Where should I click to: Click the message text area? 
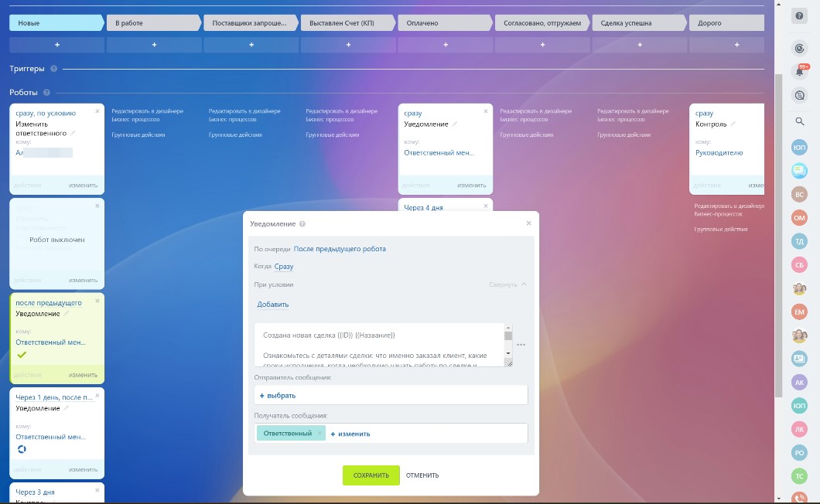(379, 344)
